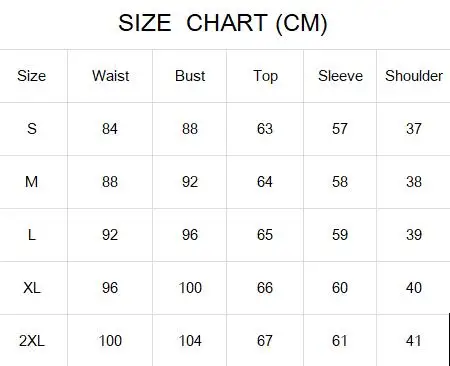Screen dimensions: 450x366
Task: Select the Top column header
Action: pyautogui.click(x=265, y=77)
